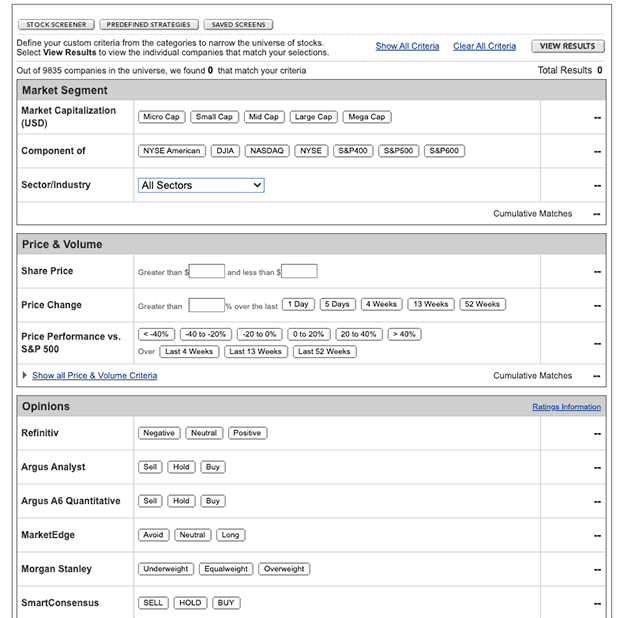Select the SmartConsensus BUY option
This screenshot has height=618, width=624.
click(226, 603)
